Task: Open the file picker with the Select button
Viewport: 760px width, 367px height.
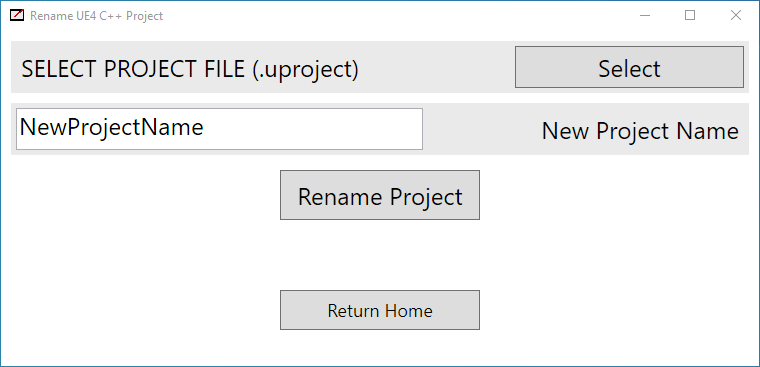Action: (629, 67)
